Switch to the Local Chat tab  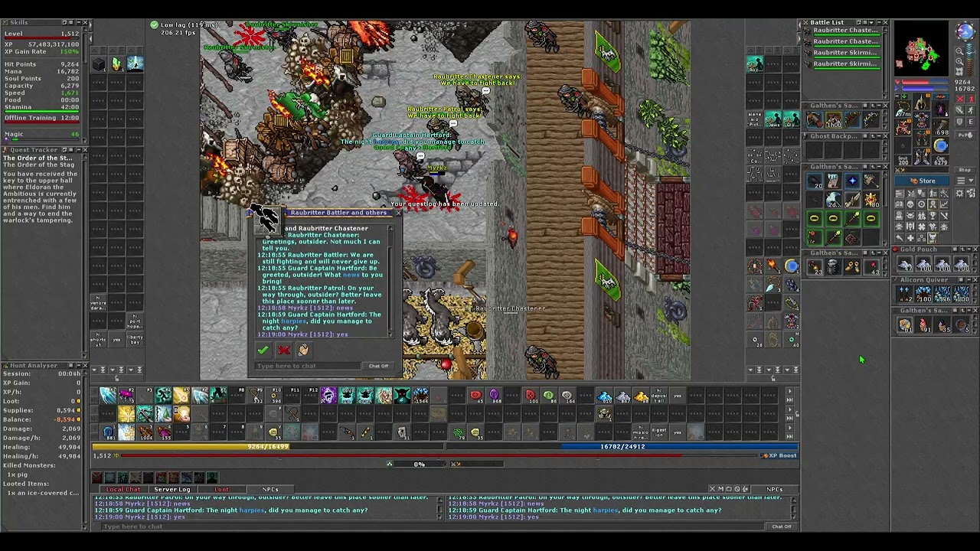[123, 489]
